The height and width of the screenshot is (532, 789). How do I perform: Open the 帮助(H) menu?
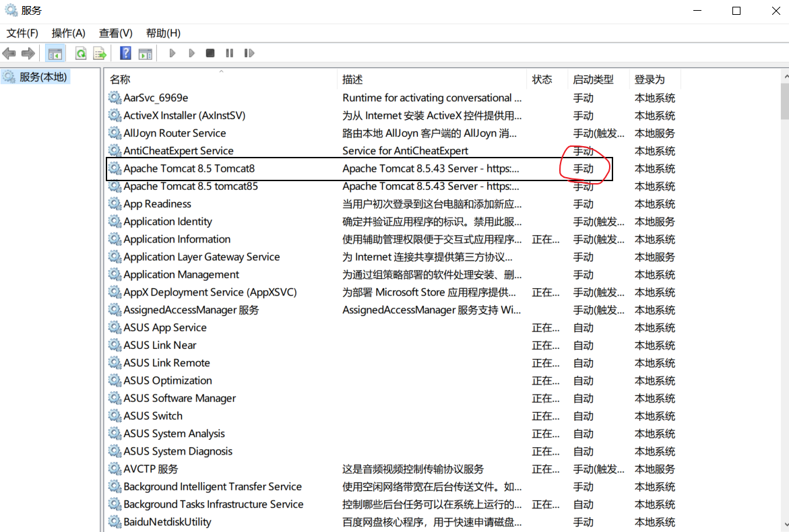tap(163, 33)
